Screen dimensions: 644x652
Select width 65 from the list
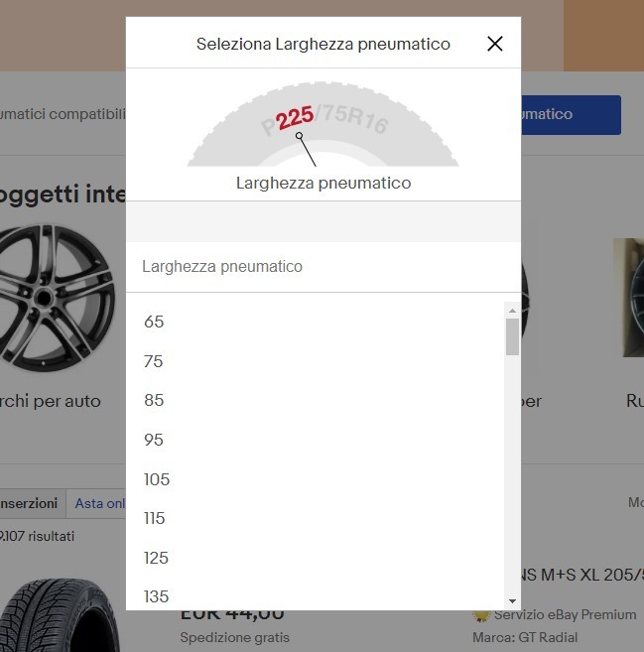pos(316,322)
